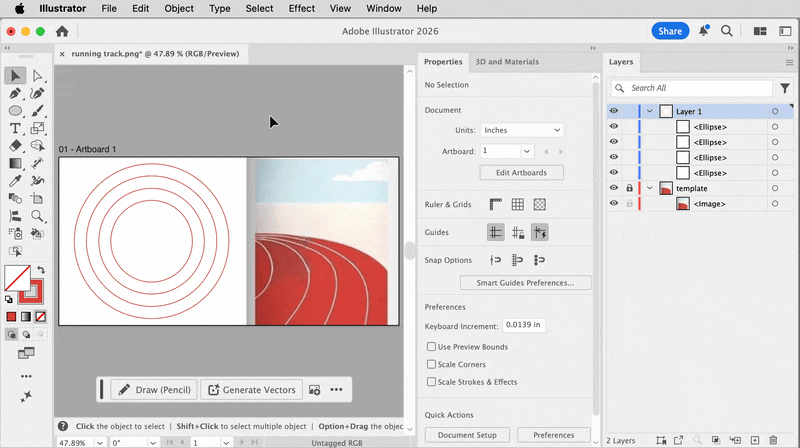Check the Scale Corners option
The height and width of the screenshot is (448, 800).
[x=431, y=364]
